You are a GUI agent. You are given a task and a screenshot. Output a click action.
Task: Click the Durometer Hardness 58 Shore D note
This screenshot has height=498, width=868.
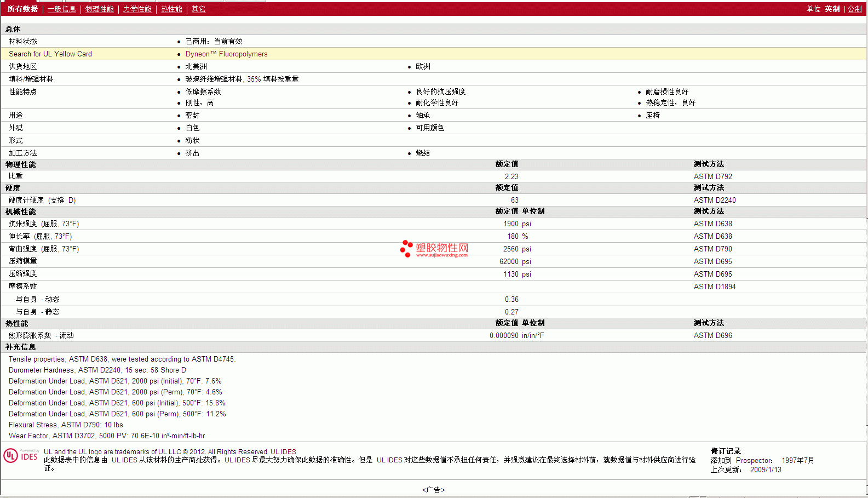[97, 370]
